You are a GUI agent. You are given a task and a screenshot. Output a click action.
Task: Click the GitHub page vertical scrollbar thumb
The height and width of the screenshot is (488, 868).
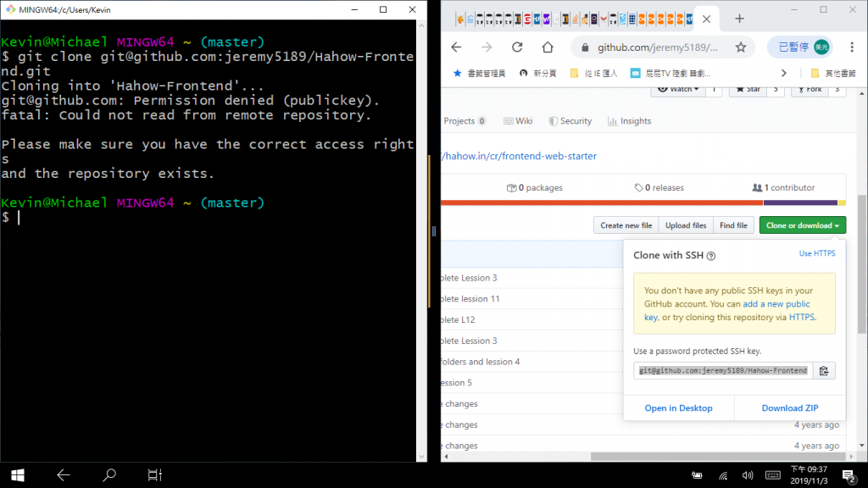point(862,264)
